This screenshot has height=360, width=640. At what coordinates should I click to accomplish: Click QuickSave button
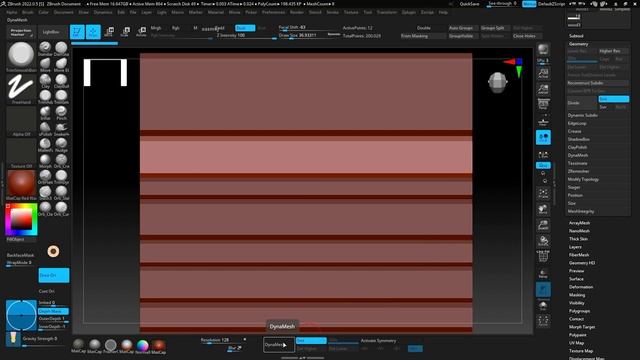click(469, 4)
